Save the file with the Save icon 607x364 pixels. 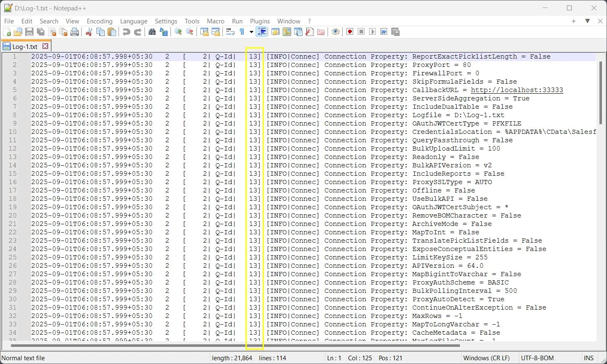[29, 32]
